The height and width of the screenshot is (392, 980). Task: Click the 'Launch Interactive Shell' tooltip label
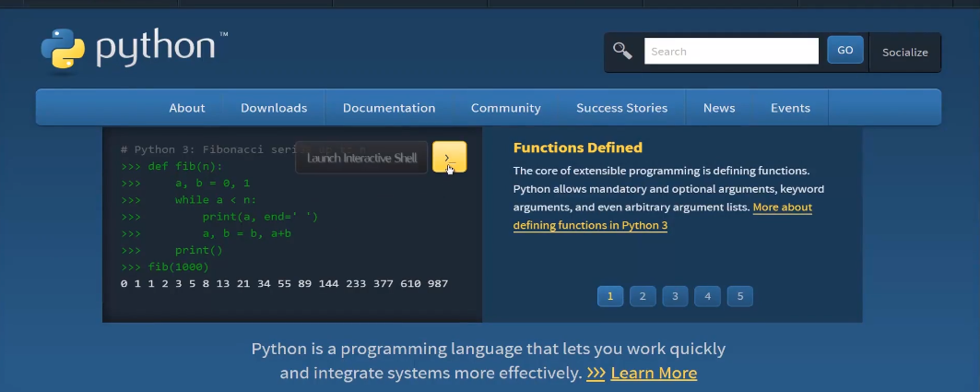click(361, 158)
